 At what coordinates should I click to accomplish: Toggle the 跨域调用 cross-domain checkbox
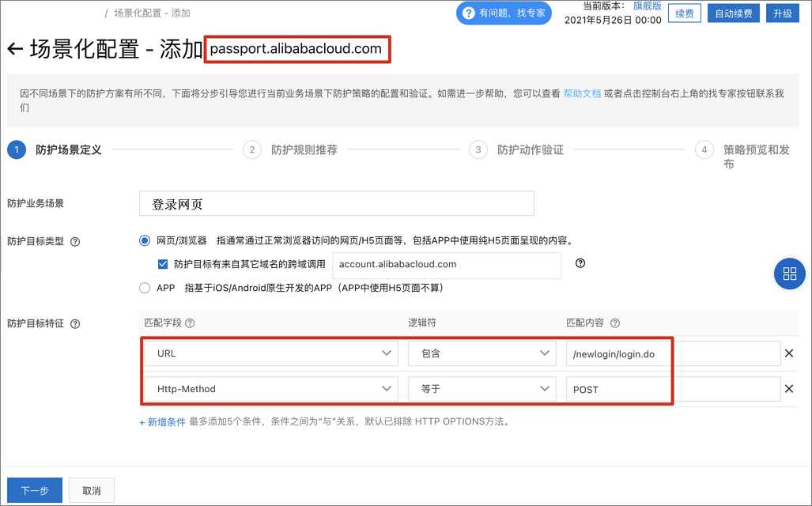click(x=163, y=264)
